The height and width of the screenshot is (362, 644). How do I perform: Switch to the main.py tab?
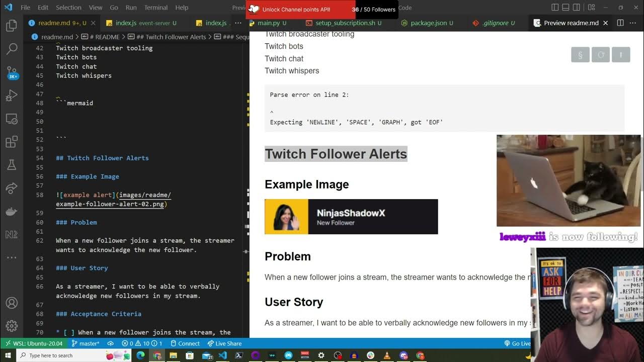coord(269,23)
